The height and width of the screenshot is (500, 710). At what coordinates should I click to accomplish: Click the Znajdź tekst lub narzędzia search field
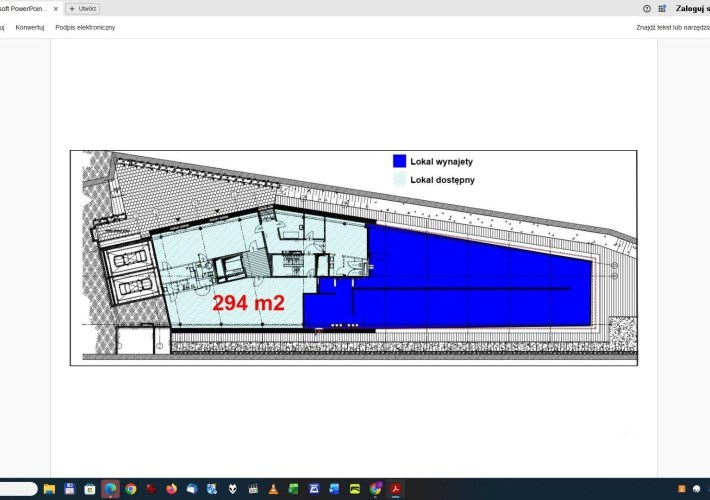(672, 27)
